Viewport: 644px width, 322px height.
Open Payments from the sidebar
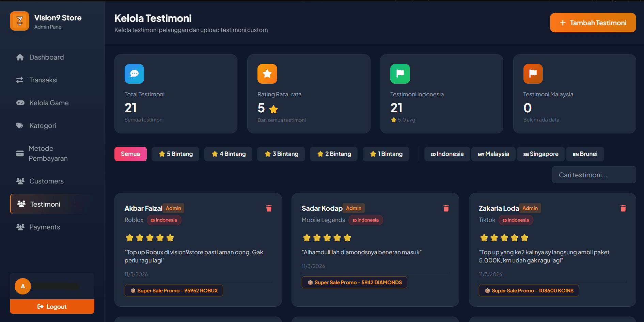52,227
